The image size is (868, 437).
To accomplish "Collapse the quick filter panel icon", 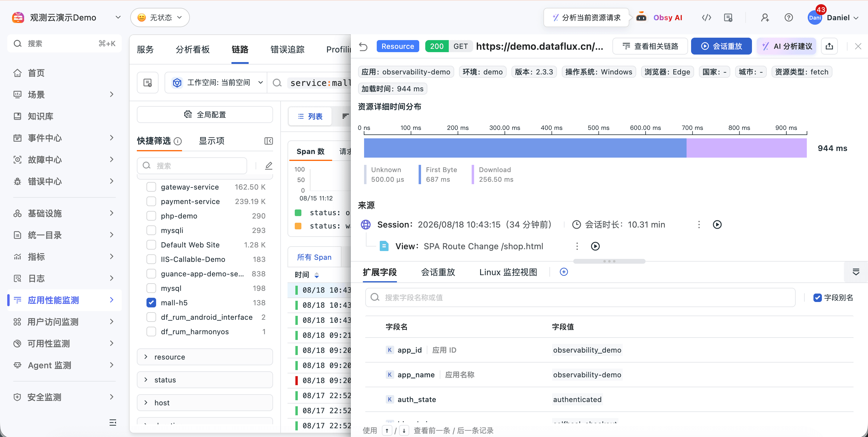I will [x=269, y=141].
